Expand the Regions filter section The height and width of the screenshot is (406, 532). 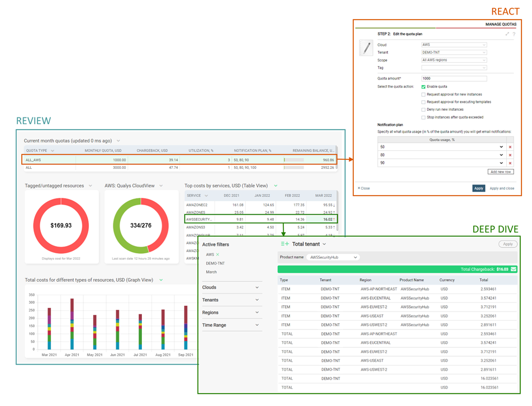tap(232, 312)
